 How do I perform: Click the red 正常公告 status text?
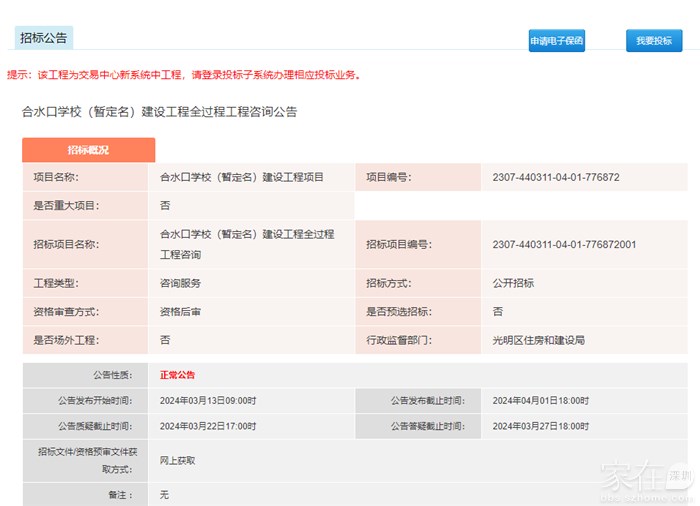click(x=177, y=375)
